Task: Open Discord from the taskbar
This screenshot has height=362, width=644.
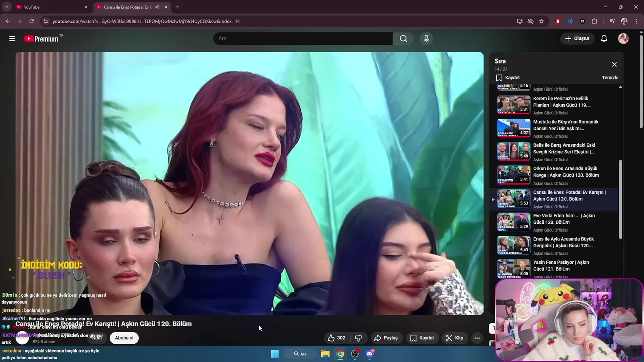Action: (x=370, y=354)
